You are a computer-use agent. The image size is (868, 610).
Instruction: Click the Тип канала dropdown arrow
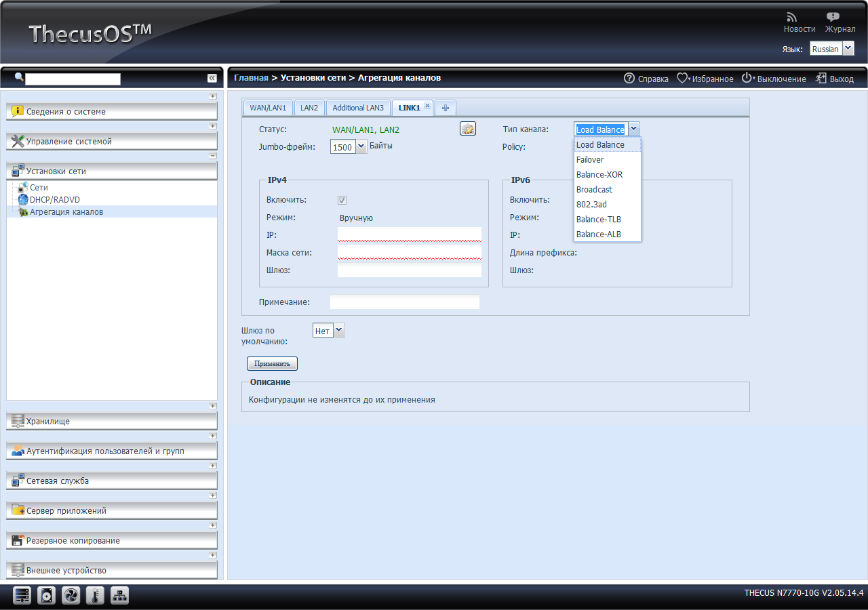(633, 129)
